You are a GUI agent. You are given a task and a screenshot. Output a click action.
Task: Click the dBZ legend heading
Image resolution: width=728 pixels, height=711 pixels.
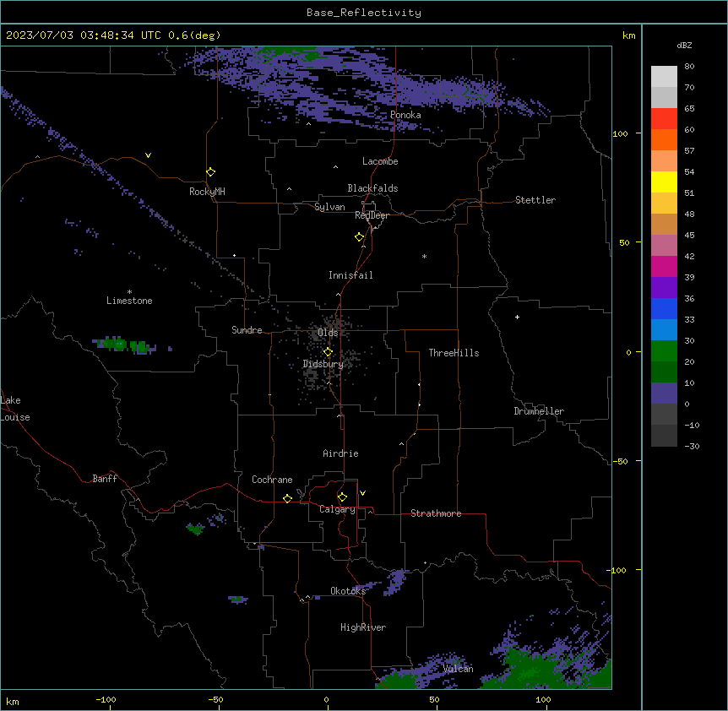coord(684,46)
